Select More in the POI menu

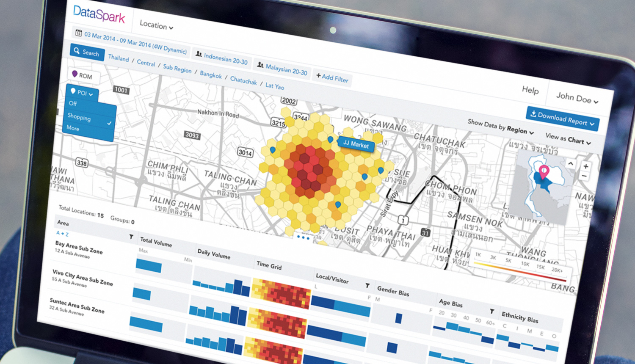(73, 129)
